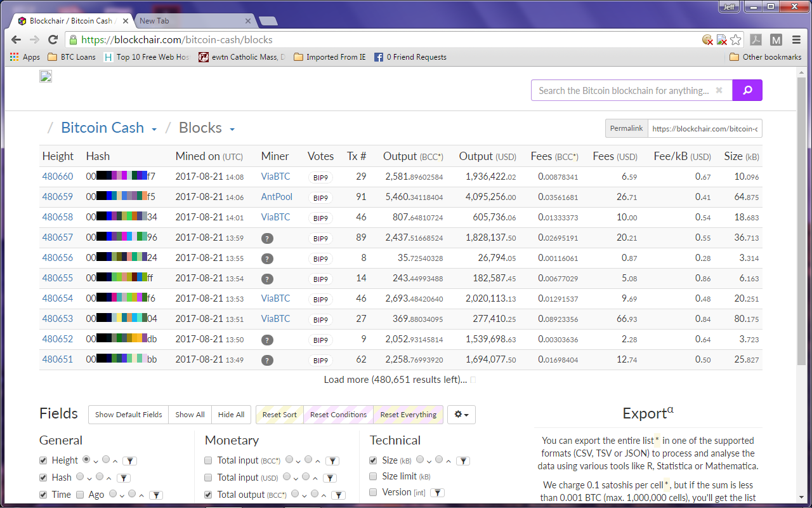Image resolution: width=812 pixels, height=508 pixels.
Task: Open the filter icon for the Height field
Action: click(x=129, y=461)
